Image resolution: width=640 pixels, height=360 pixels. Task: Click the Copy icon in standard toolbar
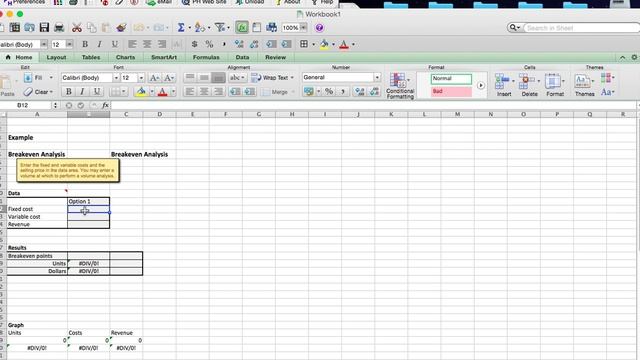[x=91, y=27]
